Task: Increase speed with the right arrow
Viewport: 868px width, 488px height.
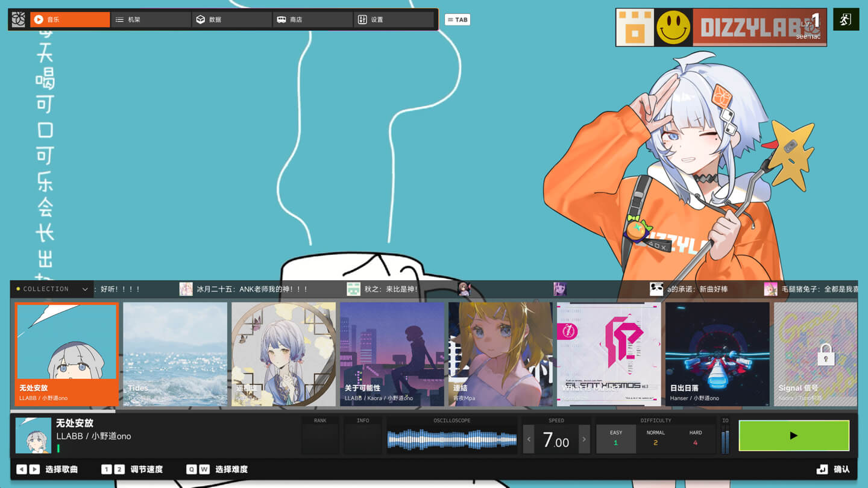Action: (x=583, y=439)
